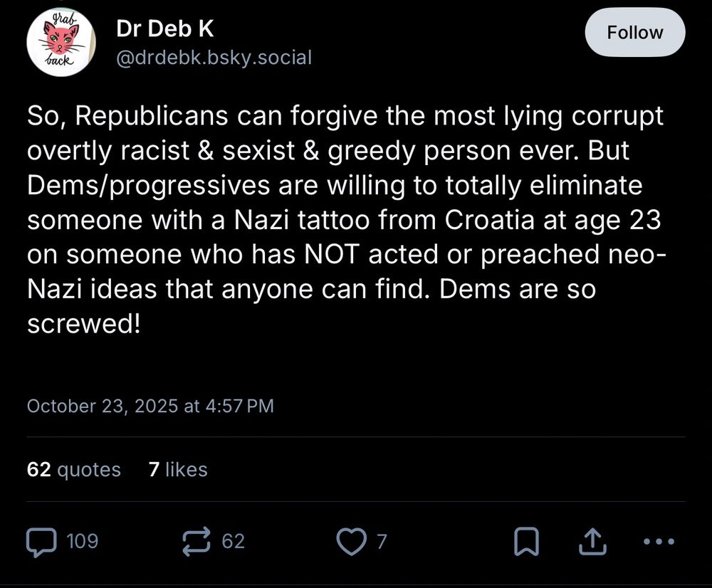712x588 pixels.
Task: Open the reply composer via speech bubble icon
Action: pos(43,541)
